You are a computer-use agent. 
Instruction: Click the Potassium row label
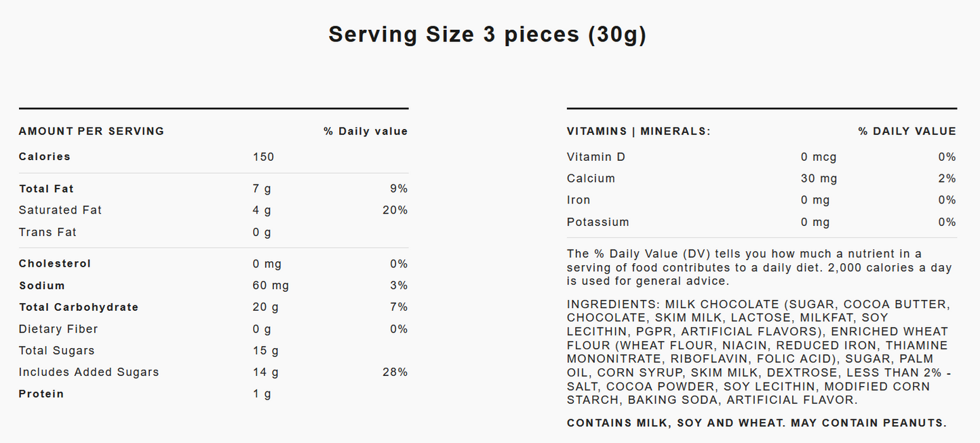[x=598, y=223]
